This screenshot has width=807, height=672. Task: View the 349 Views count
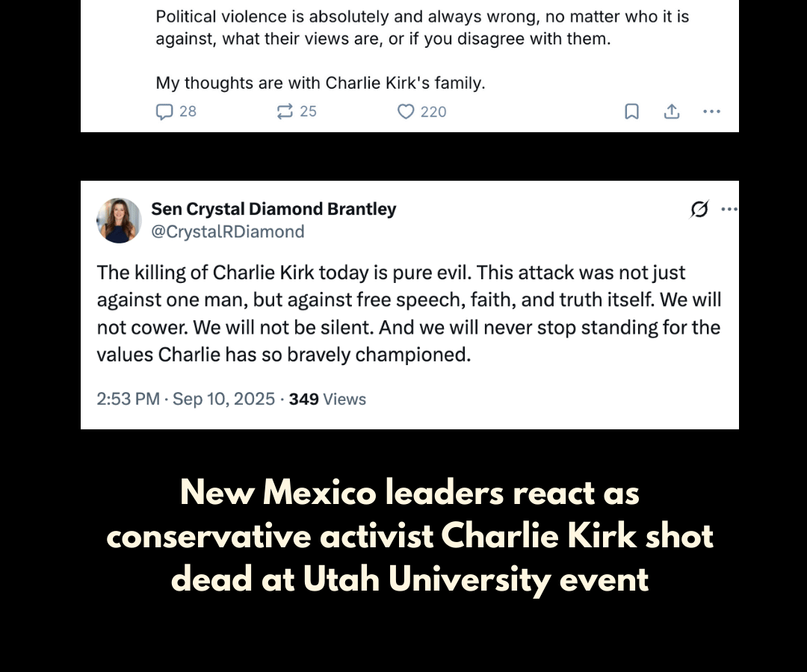(x=327, y=399)
